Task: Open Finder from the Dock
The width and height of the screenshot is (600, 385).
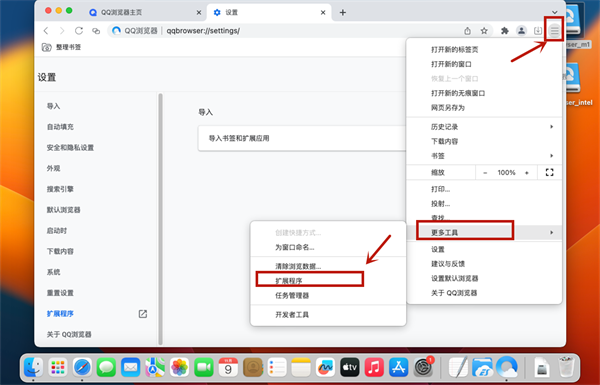Action: 34,368
